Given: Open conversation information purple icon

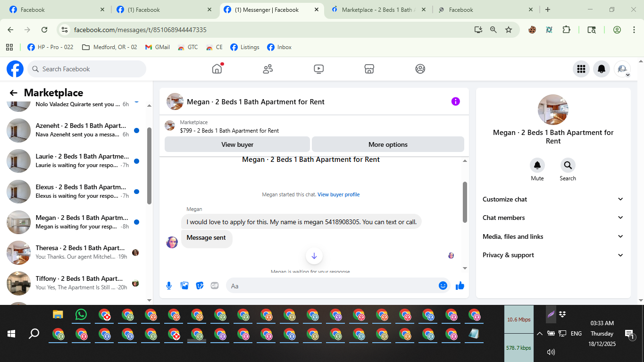Looking at the screenshot, I should point(455,101).
